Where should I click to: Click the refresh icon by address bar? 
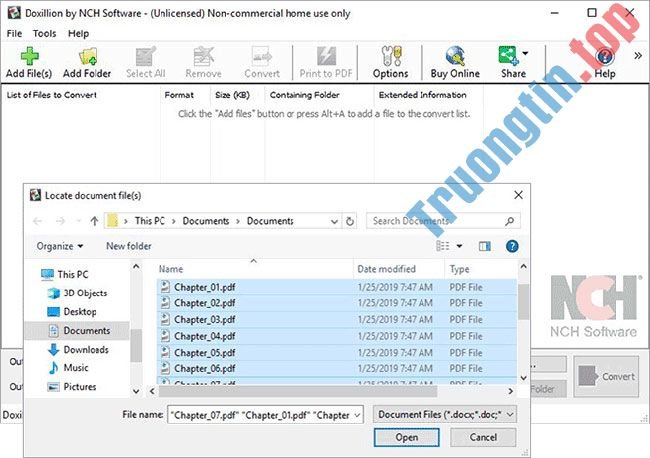coord(350,221)
